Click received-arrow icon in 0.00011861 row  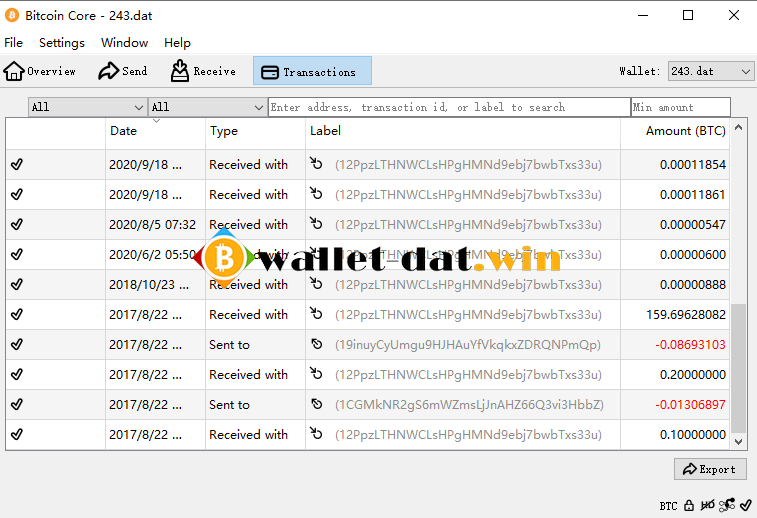316,193
